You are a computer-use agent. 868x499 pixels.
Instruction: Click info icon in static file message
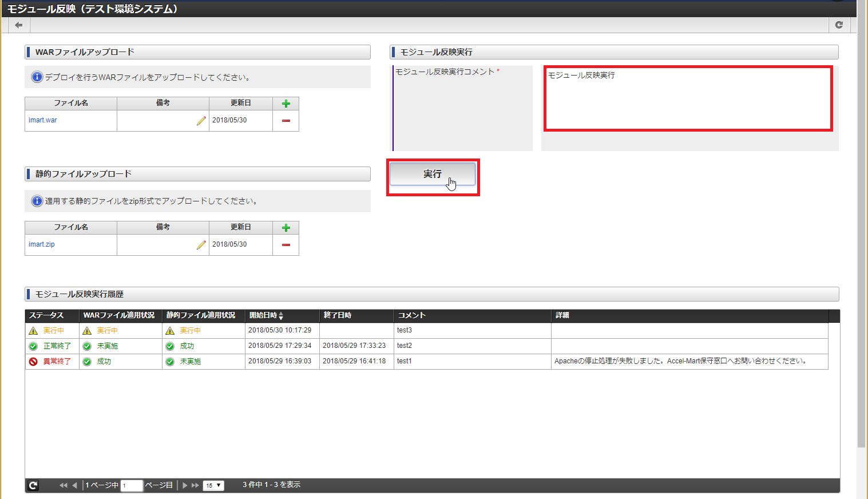pyautogui.click(x=37, y=201)
